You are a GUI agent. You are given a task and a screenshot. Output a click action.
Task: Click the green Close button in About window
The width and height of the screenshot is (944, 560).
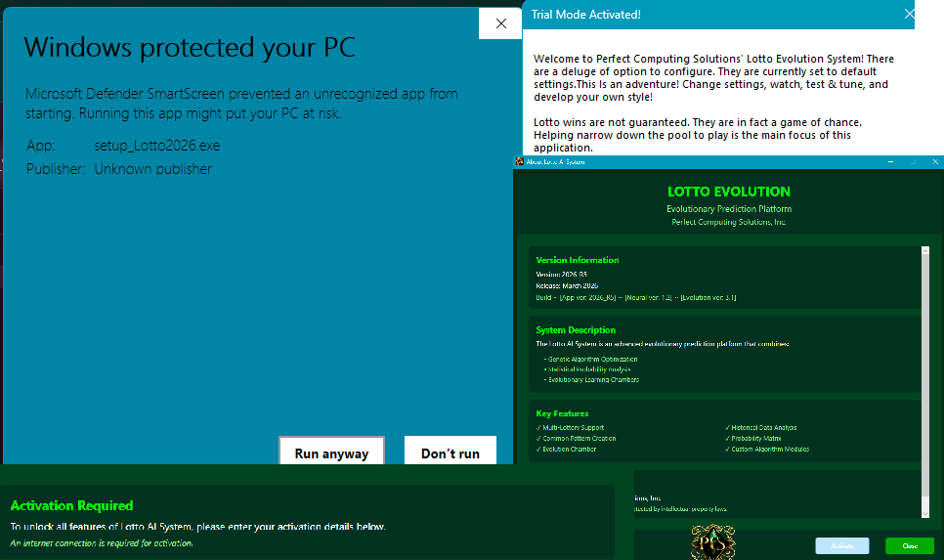[x=910, y=545]
